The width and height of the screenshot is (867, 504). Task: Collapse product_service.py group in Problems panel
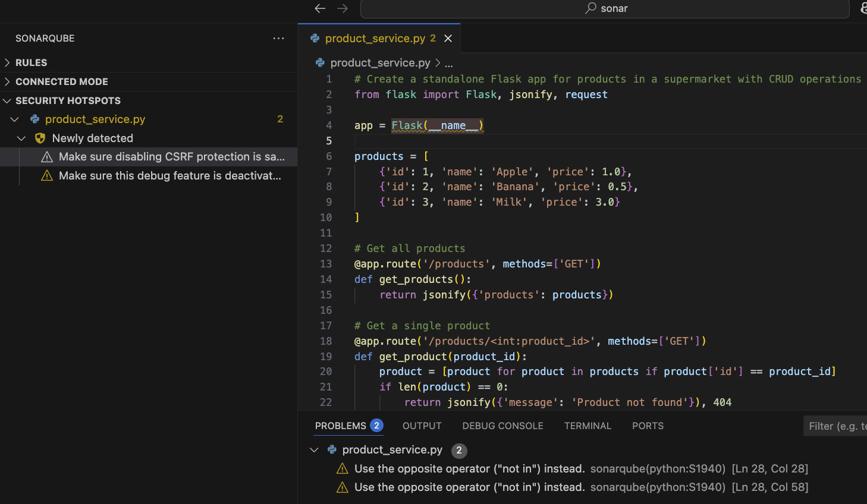coord(315,450)
